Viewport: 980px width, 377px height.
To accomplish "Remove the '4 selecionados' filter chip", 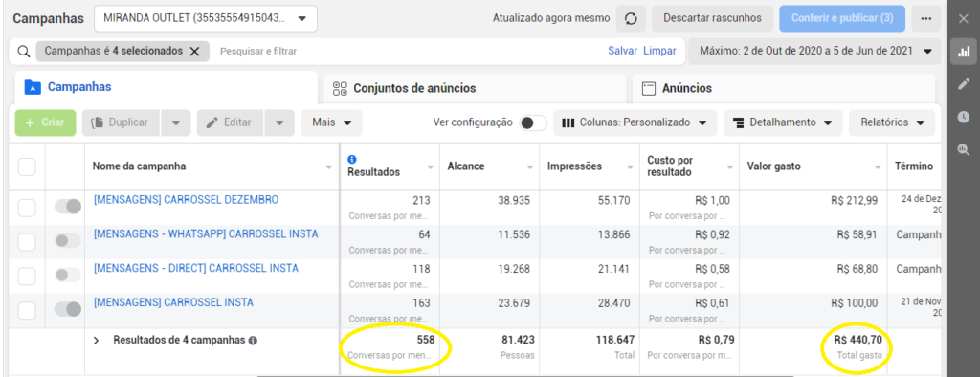I will point(194,52).
